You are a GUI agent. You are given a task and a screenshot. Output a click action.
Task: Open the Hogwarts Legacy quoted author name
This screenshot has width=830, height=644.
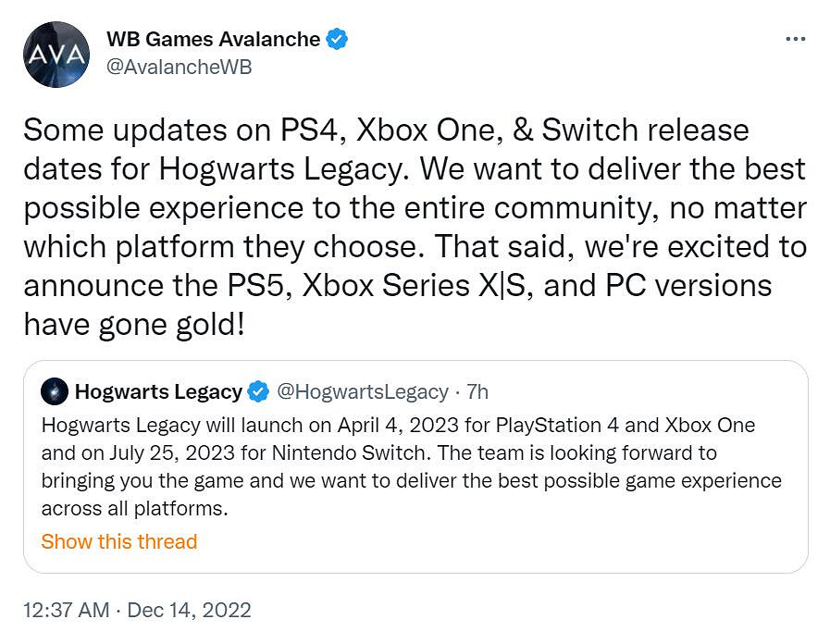point(158,391)
